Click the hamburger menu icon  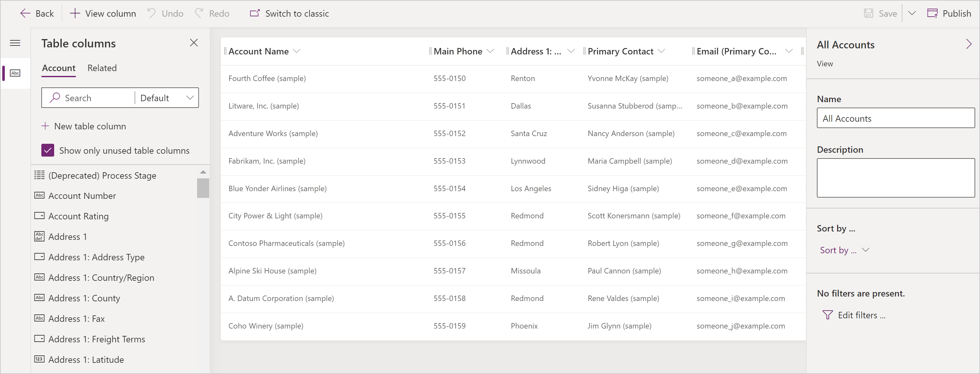click(x=15, y=43)
